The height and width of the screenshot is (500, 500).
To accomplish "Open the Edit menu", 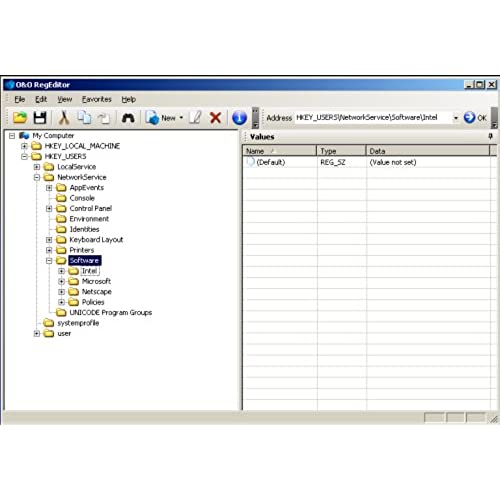I will click(41, 99).
